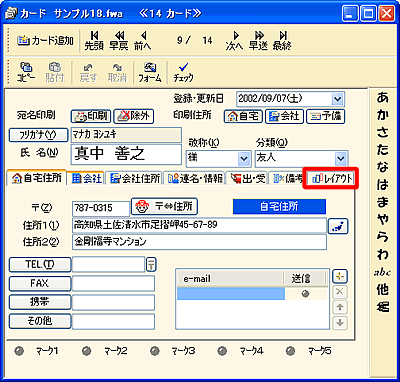This screenshot has width=400, height=382.
Task: Click the TEL.(T) button
Action: pos(40,265)
